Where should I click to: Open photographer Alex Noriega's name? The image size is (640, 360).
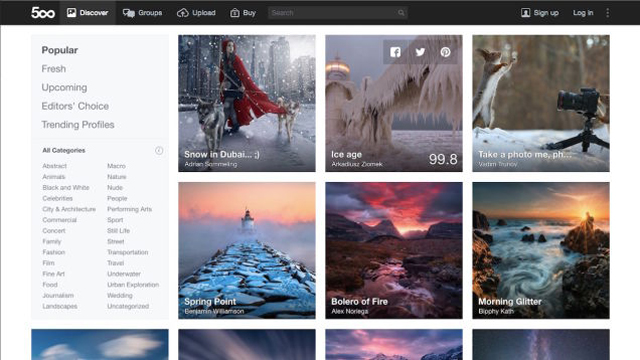349,311
